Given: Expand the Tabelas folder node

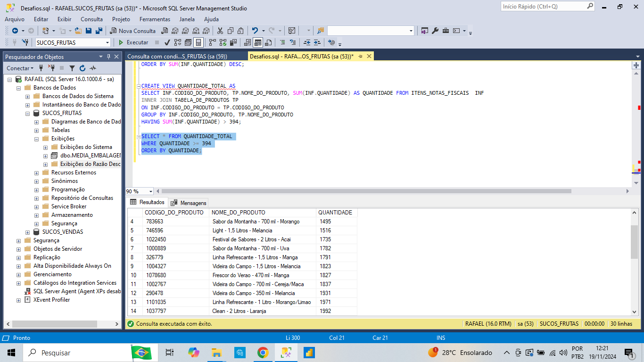Looking at the screenshot, I should click(37, 130).
